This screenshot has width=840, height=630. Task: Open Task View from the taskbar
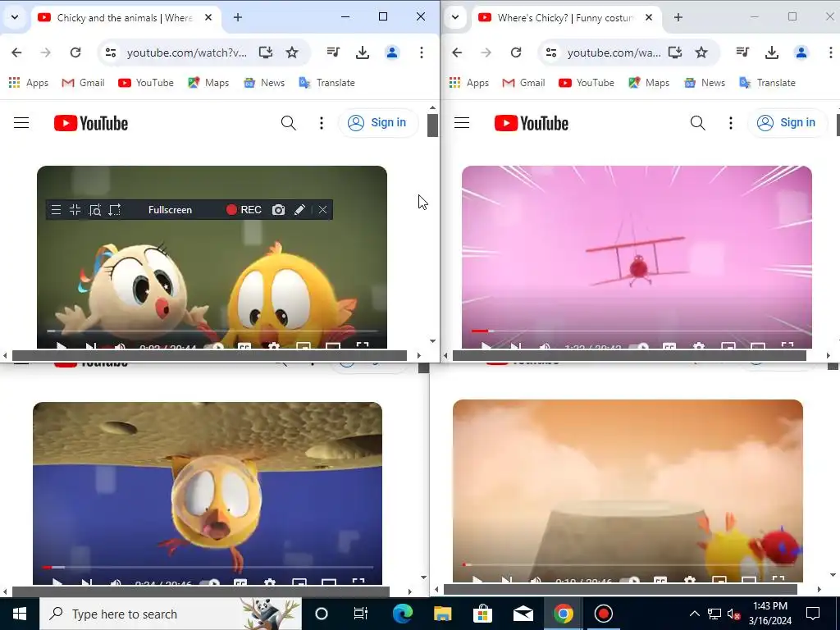pyautogui.click(x=361, y=614)
